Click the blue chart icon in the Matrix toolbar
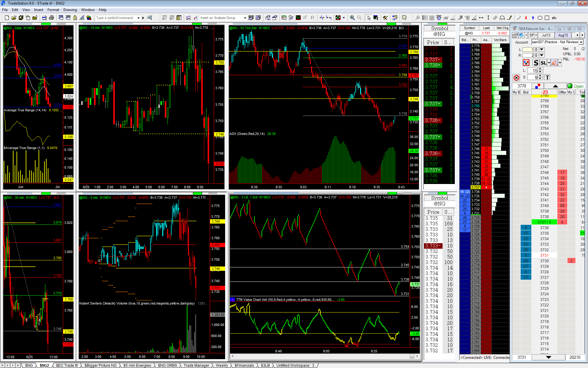Image resolution: width=588 pixels, height=368 pixels. coord(521,35)
